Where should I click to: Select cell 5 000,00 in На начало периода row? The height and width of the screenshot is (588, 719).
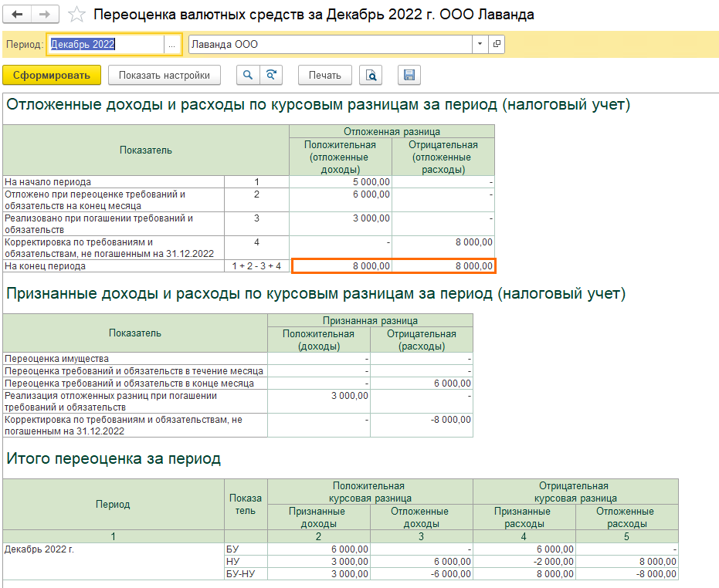(341, 182)
